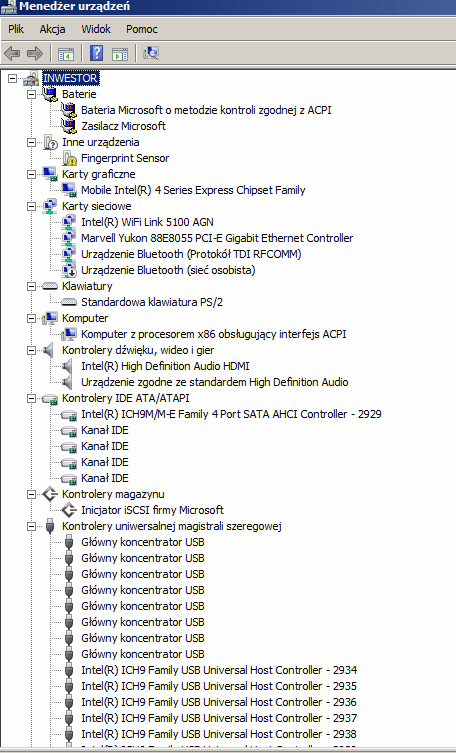456x753 pixels.
Task: Open the blue Help question-mark icon
Action: click(96, 53)
